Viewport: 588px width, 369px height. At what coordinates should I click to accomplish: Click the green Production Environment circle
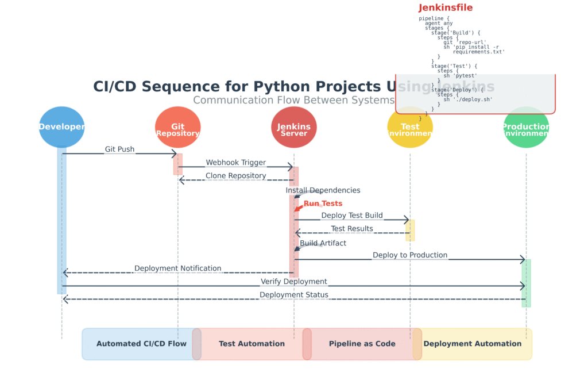pos(526,127)
